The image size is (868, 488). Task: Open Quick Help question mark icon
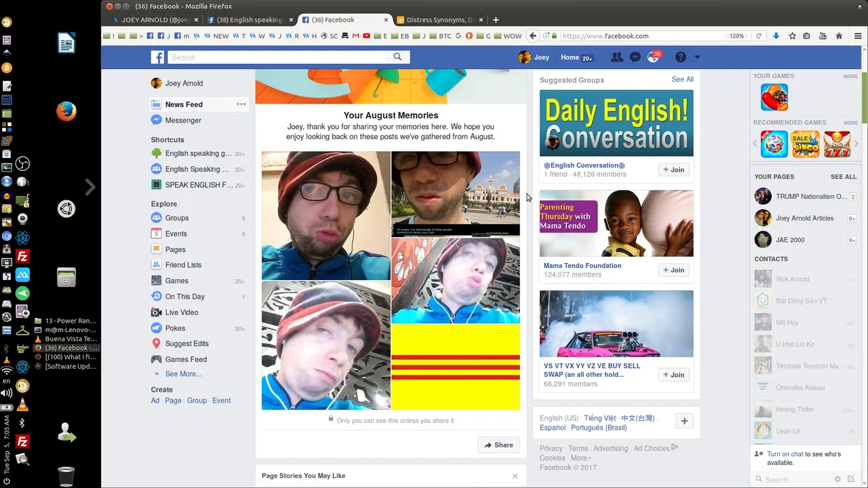[x=680, y=58]
